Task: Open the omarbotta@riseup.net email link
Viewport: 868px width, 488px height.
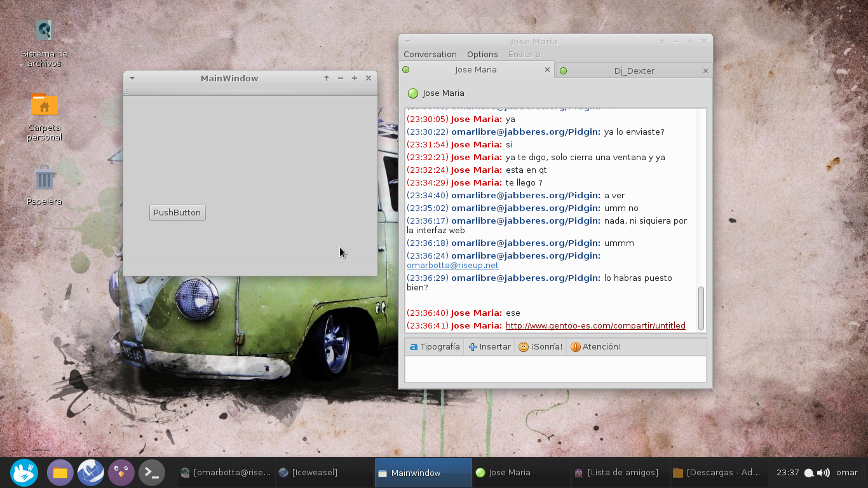Action: click(x=452, y=266)
